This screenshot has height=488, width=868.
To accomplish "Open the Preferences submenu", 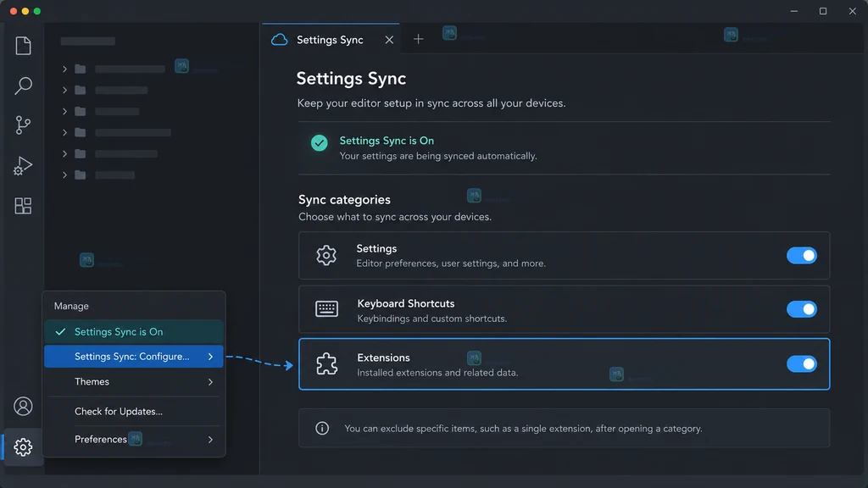I will (134, 440).
